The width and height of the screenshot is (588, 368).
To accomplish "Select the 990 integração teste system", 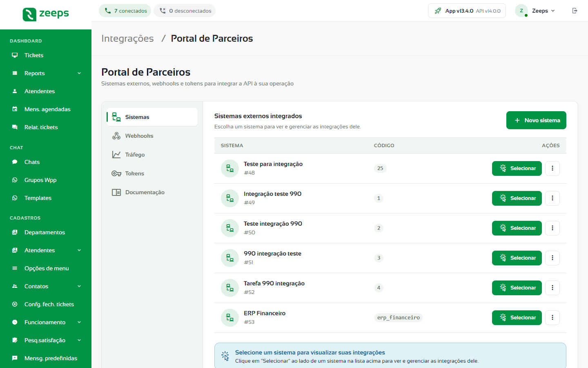I will (x=517, y=258).
